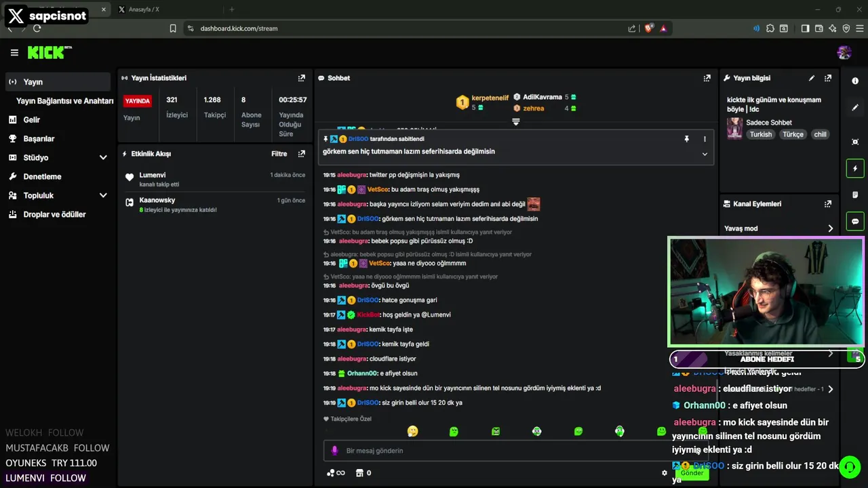868x488 pixels.
Task: Collapse the pinned message with chevron
Action: click(705, 154)
